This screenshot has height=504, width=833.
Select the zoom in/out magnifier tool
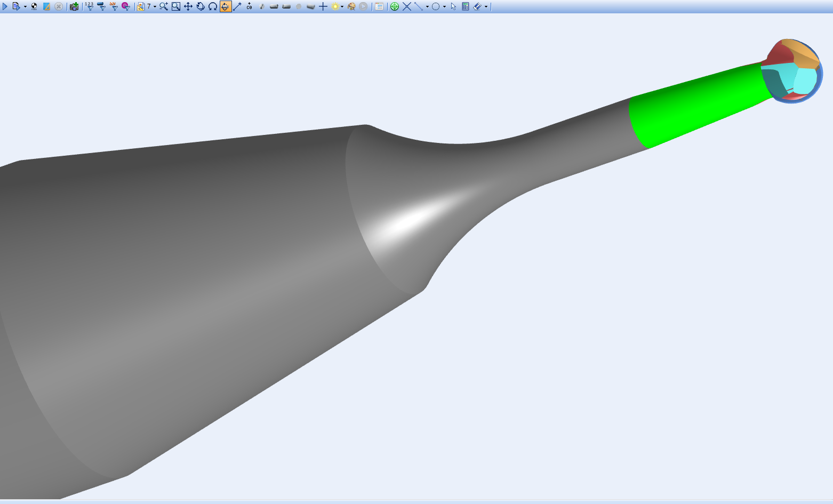pos(163,6)
